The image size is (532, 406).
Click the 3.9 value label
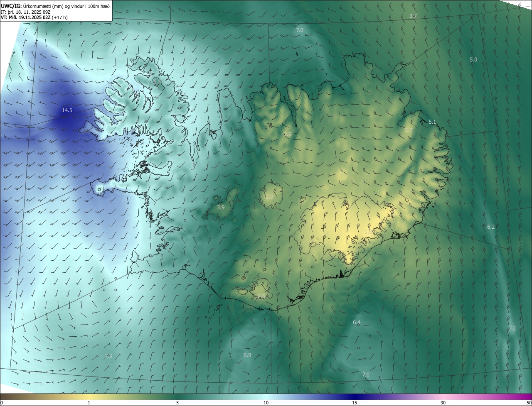(221, 207)
